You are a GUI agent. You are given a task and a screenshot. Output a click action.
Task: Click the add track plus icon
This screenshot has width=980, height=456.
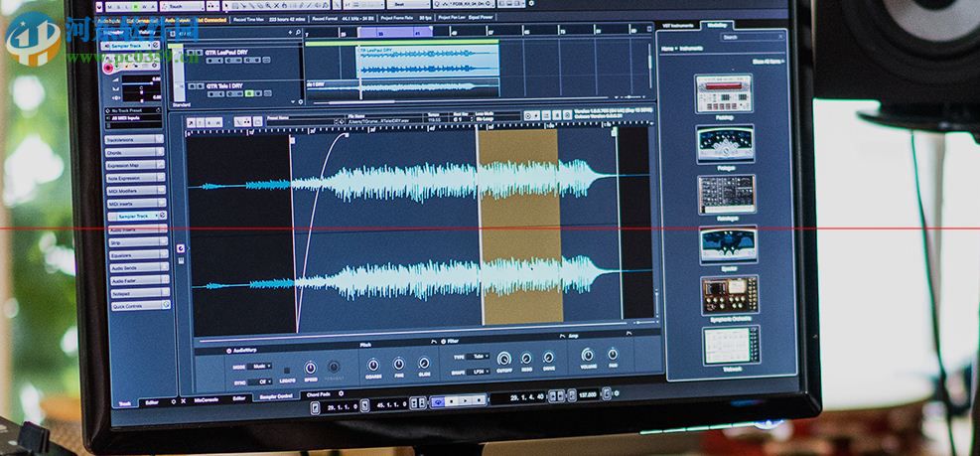click(x=290, y=33)
